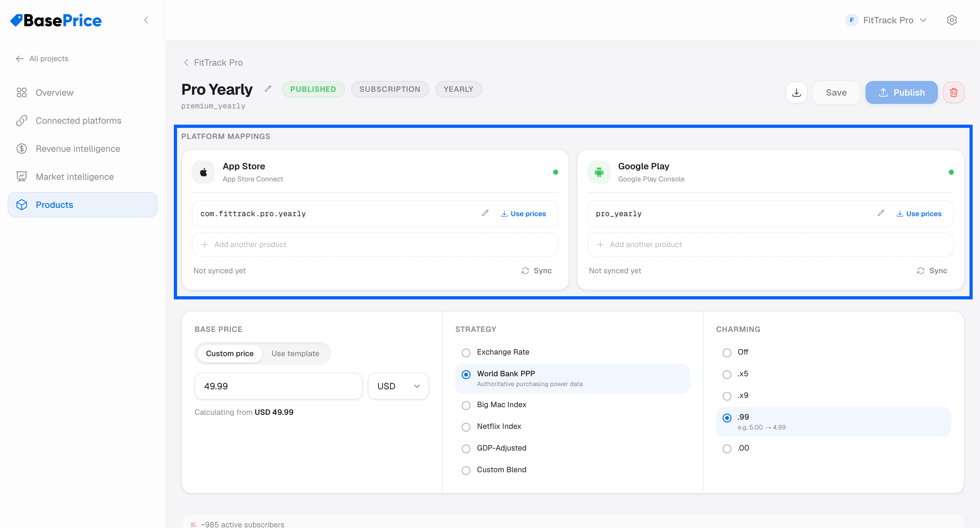Switch to Use template tab
Image resolution: width=980 pixels, height=528 pixels.
coord(295,354)
